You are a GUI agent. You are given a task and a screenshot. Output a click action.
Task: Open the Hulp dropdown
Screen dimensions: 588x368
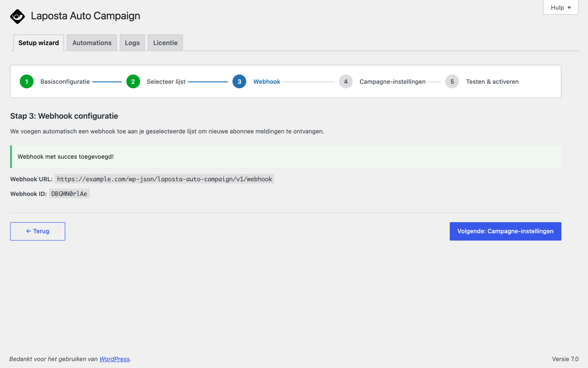click(560, 7)
